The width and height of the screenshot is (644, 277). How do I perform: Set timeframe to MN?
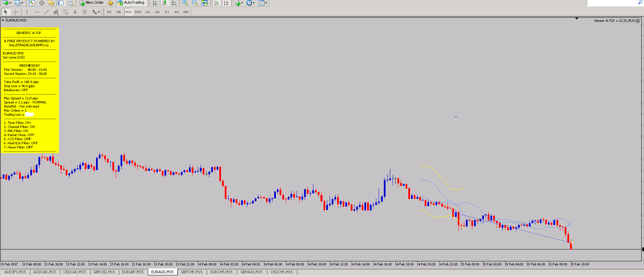coord(186,12)
